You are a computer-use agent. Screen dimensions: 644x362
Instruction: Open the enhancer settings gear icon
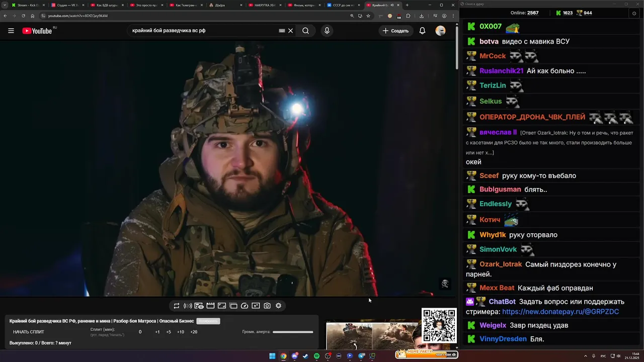[x=279, y=306]
